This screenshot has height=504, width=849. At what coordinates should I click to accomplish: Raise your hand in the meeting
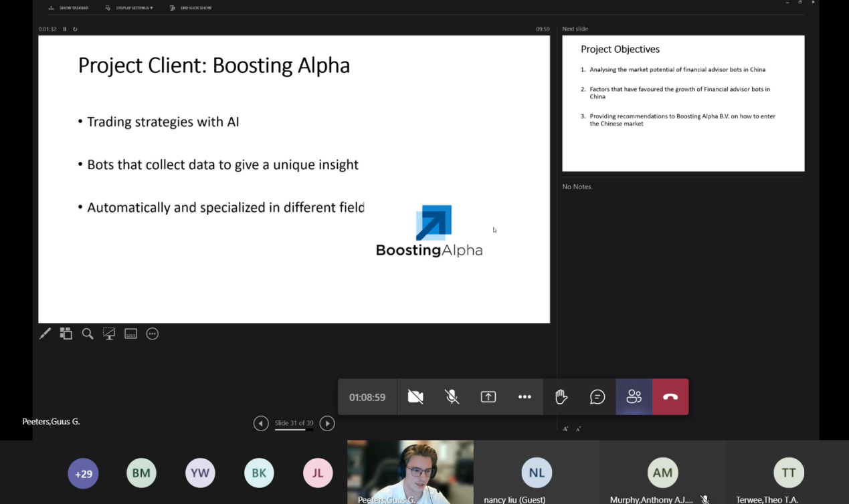(561, 397)
